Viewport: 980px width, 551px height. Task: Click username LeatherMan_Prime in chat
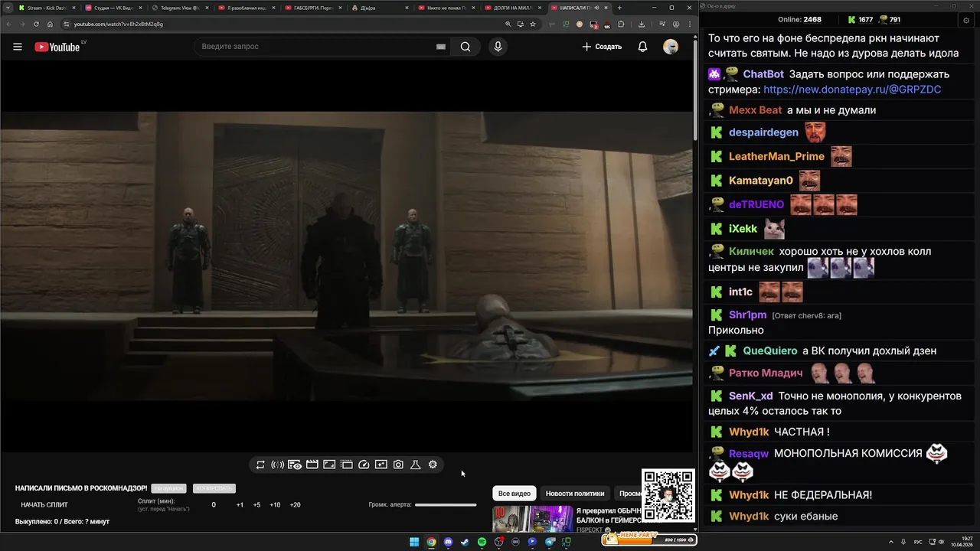click(x=776, y=157)
